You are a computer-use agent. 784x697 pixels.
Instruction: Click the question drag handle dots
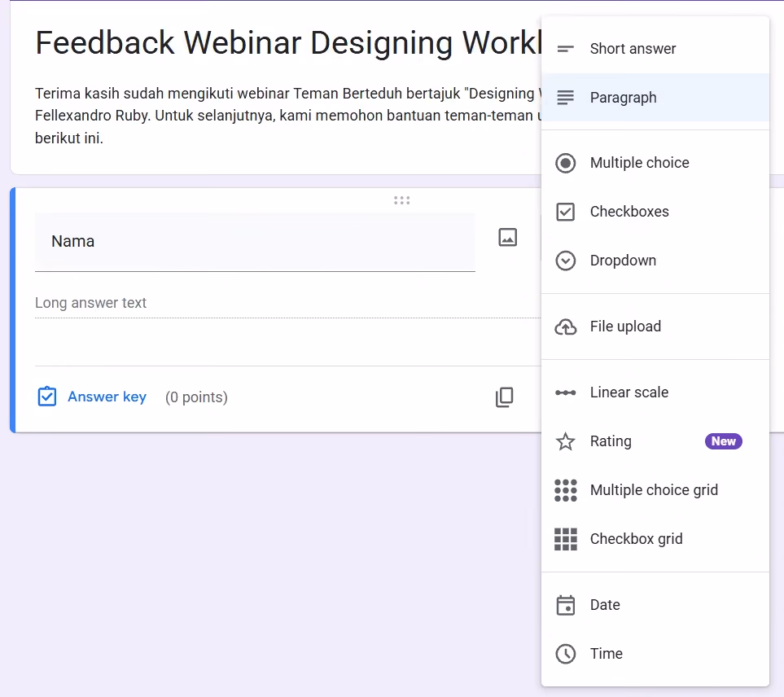(401, 200)
